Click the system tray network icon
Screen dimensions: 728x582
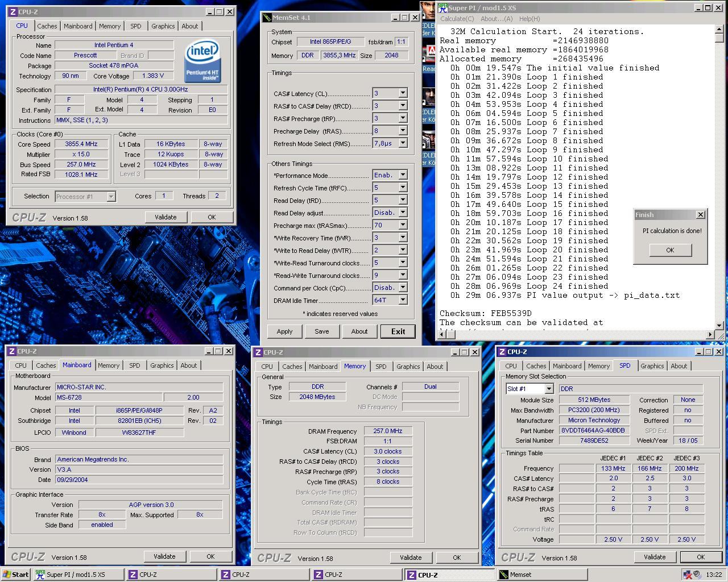[x=686, y=575]
